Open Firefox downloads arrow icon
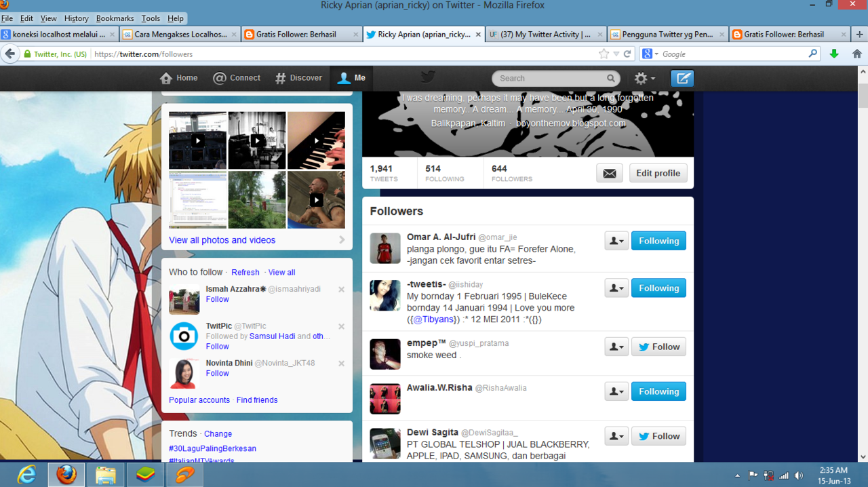 click(834, 54)
